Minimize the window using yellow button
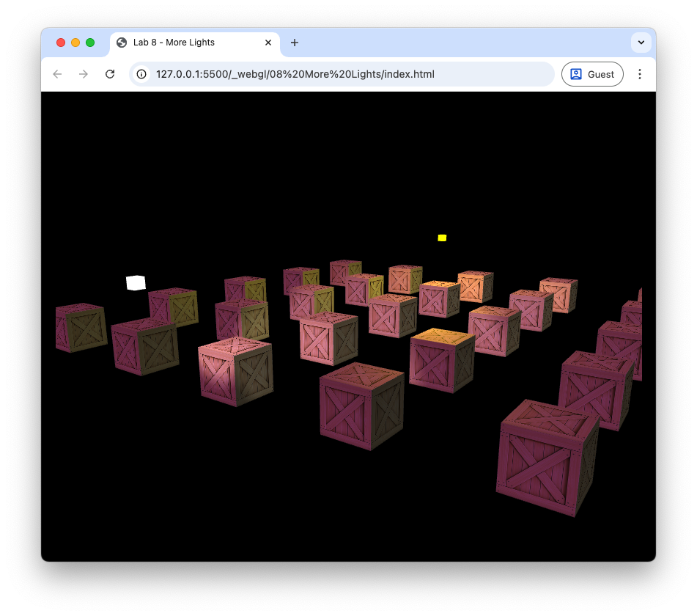Screen dimensions: 697x616 coord(75,43)
